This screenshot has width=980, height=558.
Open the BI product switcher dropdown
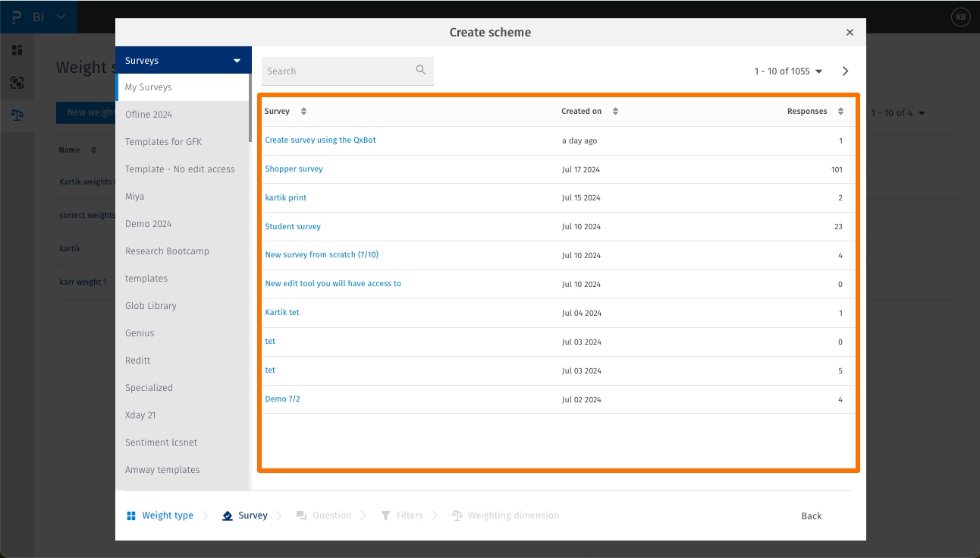click(50, 17)
